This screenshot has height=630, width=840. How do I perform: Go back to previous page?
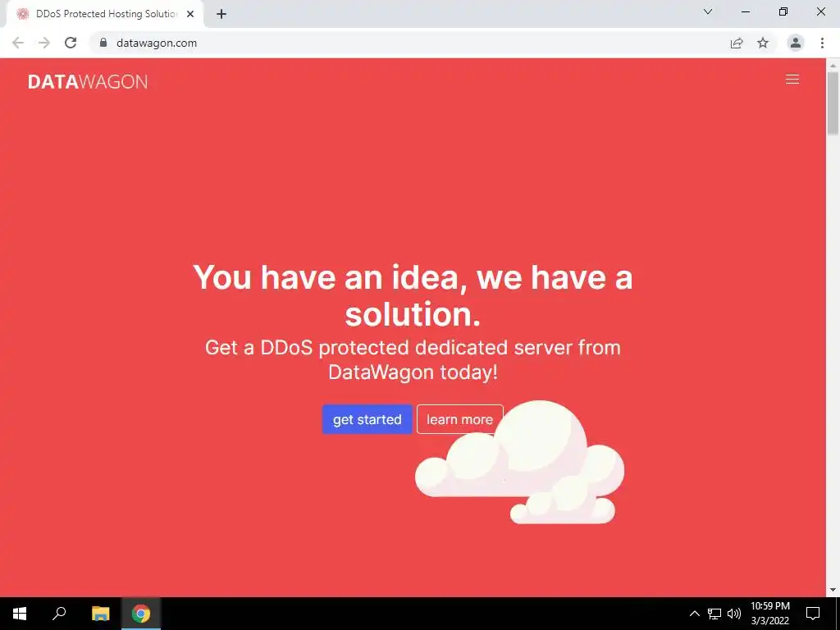pos(18,43)
